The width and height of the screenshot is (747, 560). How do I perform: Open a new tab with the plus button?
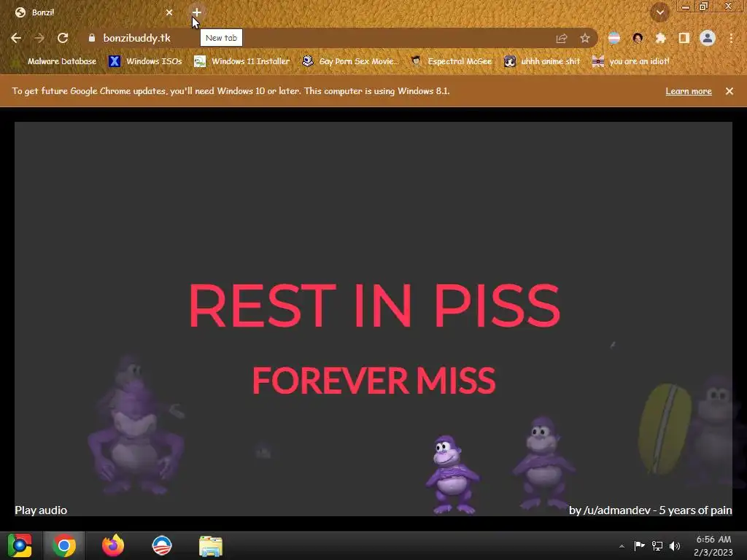point(197,12)
